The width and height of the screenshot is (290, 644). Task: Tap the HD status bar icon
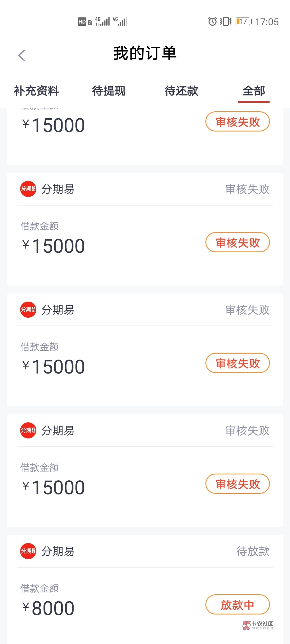pos(82,21)
